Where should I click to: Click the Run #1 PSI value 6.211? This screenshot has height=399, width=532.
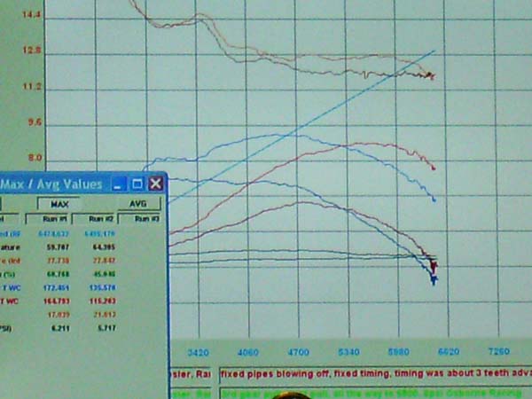[x=59, y=327]
